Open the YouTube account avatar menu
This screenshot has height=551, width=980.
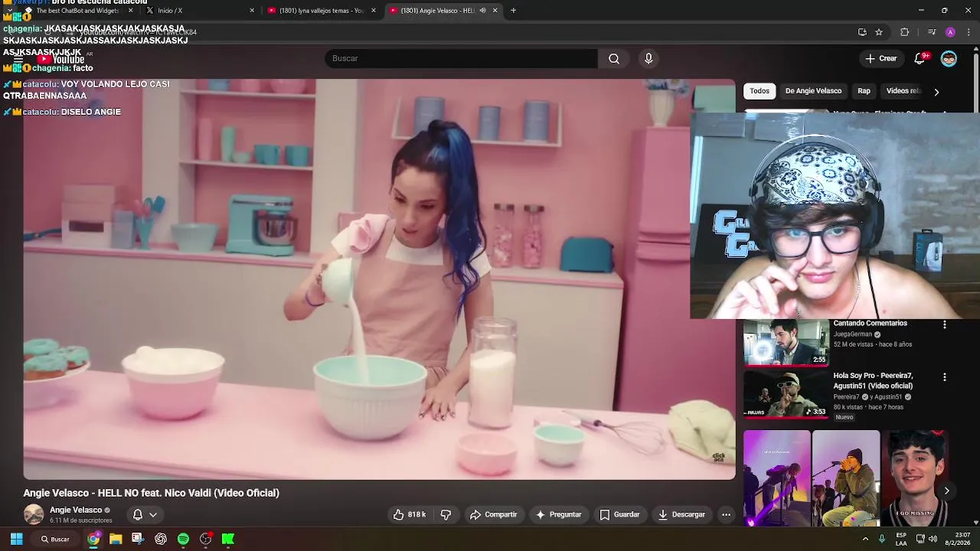tap(949, 59)
